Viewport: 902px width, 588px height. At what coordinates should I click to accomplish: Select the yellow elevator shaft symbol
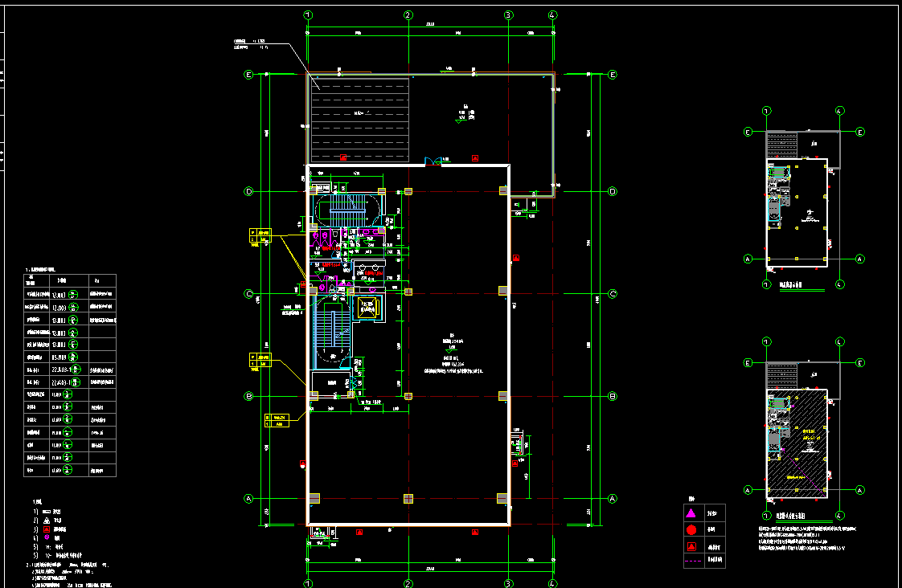369,305
